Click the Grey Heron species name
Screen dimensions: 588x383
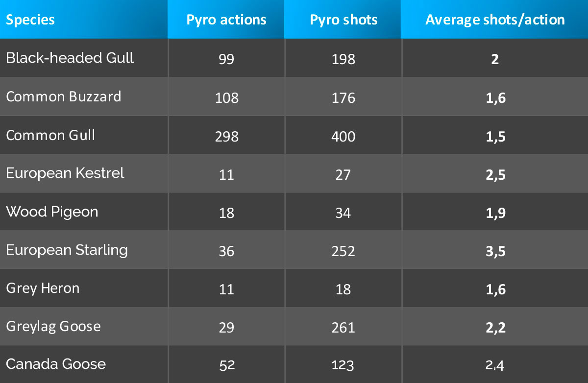point(43,288)
